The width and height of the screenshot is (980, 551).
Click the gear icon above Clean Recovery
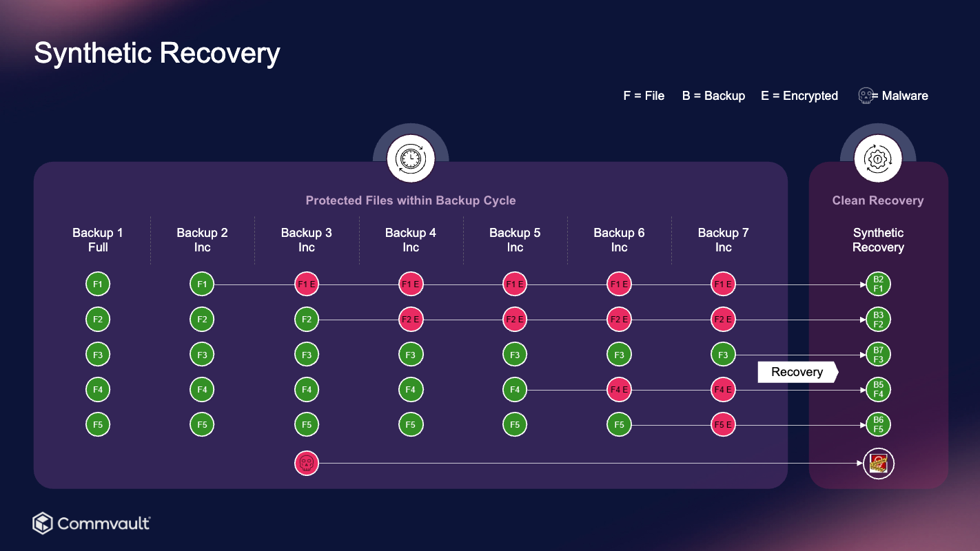(x=878, y=159)
